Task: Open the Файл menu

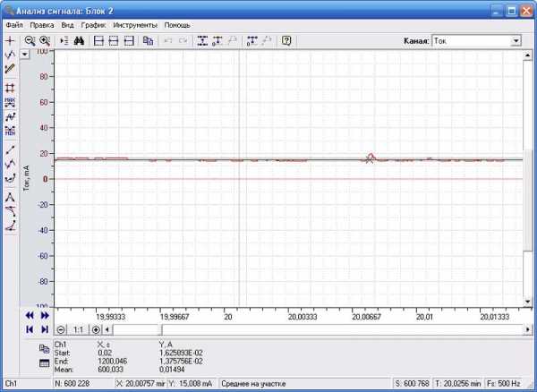Action: coord(13,25)
